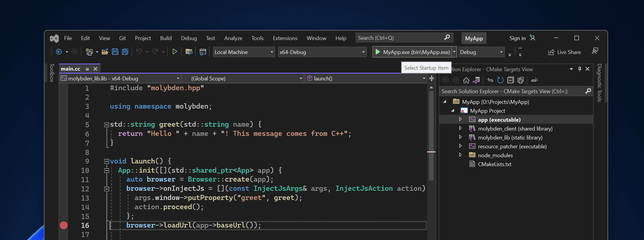644x240 pixels.
Task: Toggle Sync with Active Document
Action: pyautogui.click(x=490, y=80)
